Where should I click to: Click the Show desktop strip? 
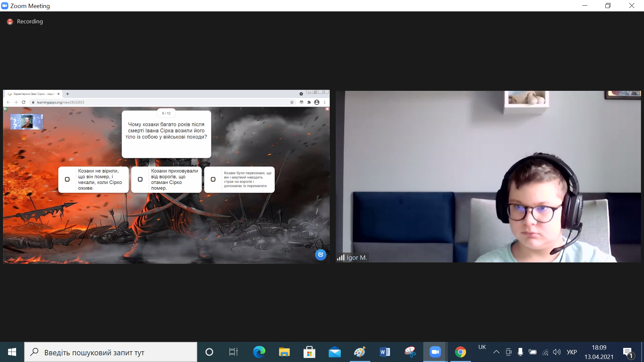(642, 352)
